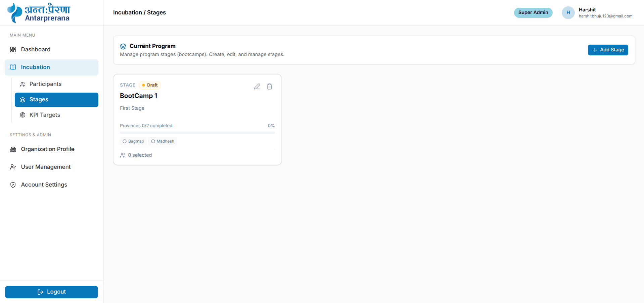Click the 0% progress value
Image resolution: width=644 pixels, height=303 pixels.
point(271,126)
